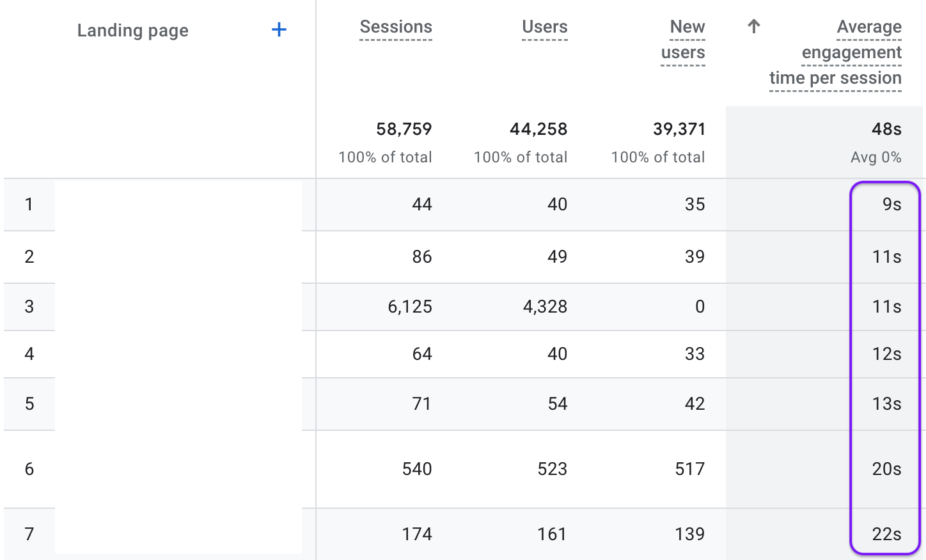Viewport: 926px width, 560px height.
Task: Click the 22s engagement time value
Action: coord(886,534)
